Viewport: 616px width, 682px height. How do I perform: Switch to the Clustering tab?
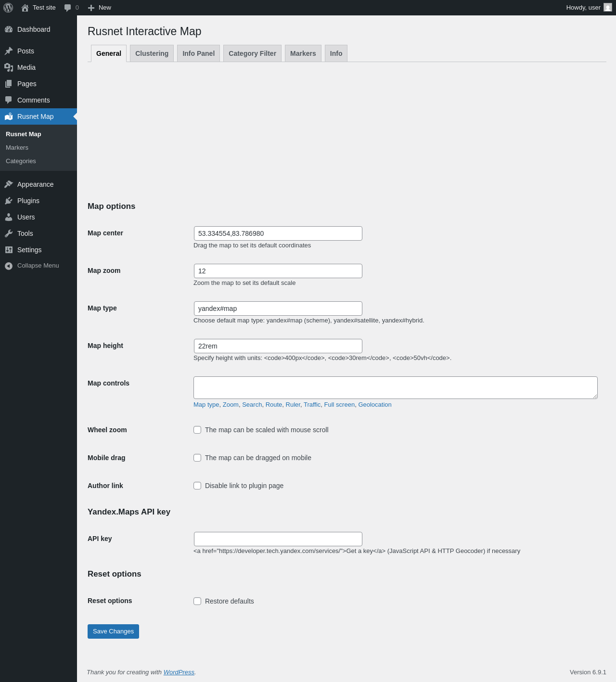(152, 53)
